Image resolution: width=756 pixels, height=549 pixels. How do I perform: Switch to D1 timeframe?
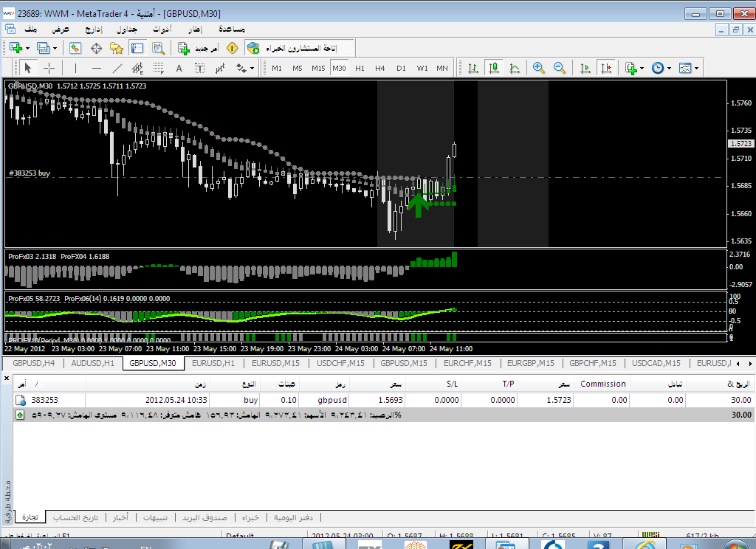(x=401, y=68)
